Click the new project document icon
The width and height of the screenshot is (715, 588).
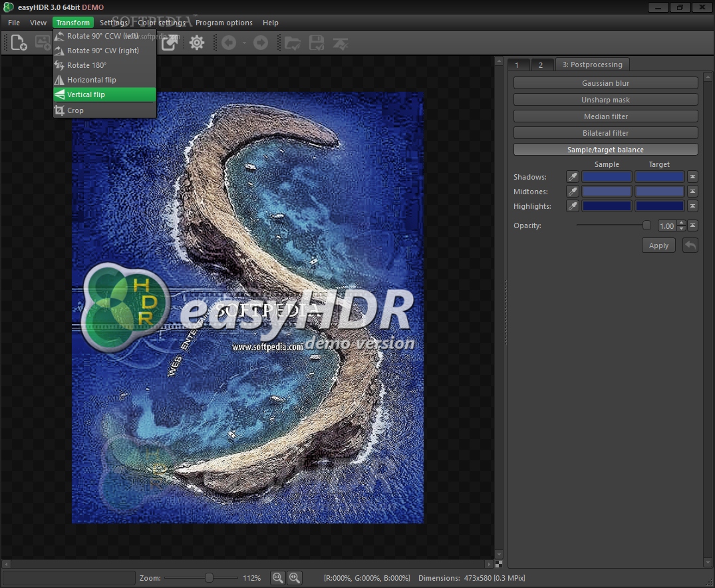pos(19,43)
